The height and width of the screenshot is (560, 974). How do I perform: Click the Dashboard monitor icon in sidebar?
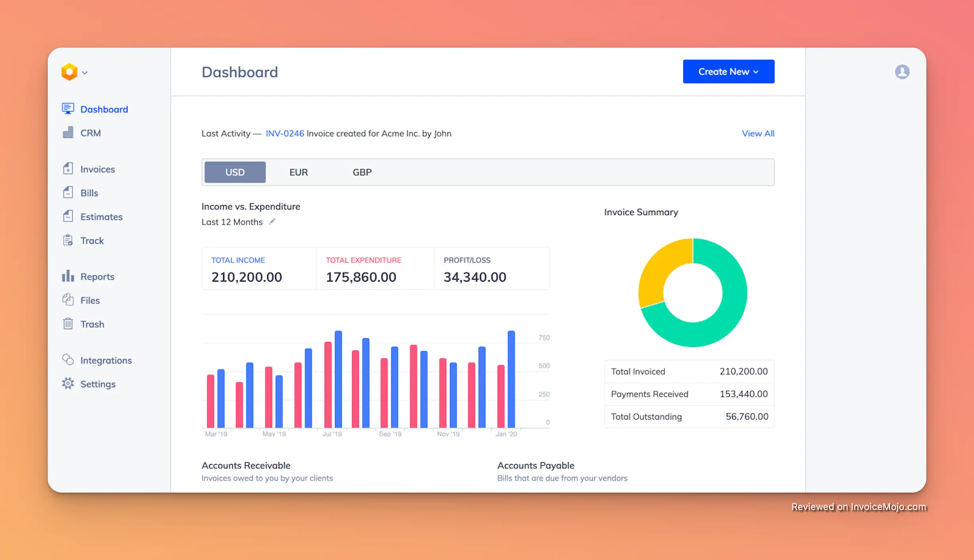coord(68,109)
